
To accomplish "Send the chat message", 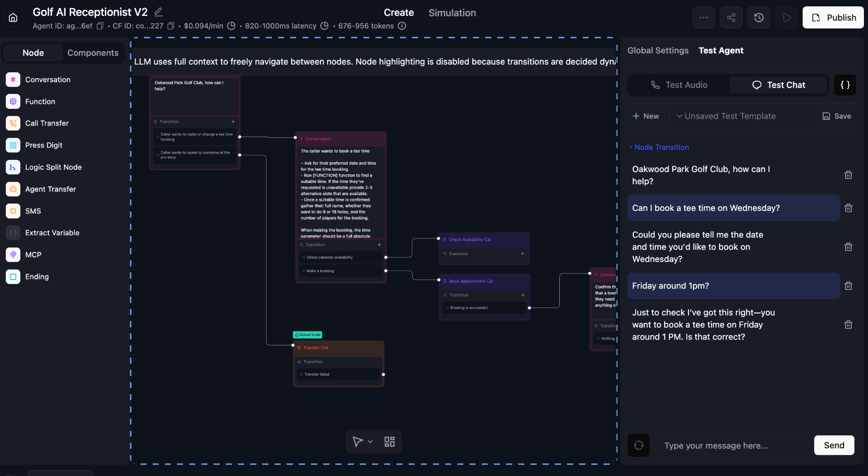I will (x=834, y=445).
